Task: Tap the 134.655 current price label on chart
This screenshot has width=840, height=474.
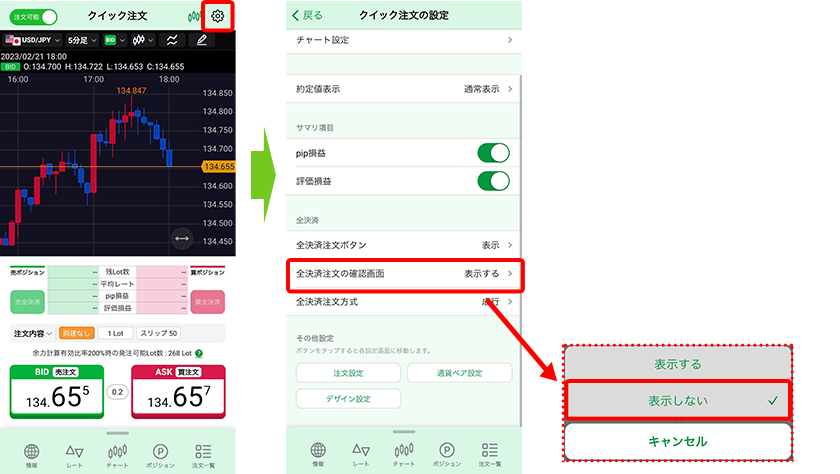Action: [219, 167]
